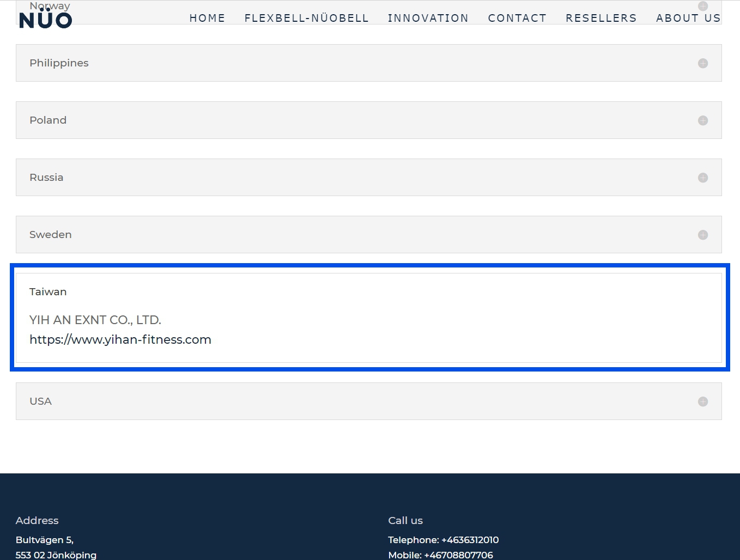Click the plus icon in the Sweden row
The width and height of the screenshot is (740, 560).
click(703, 235)
